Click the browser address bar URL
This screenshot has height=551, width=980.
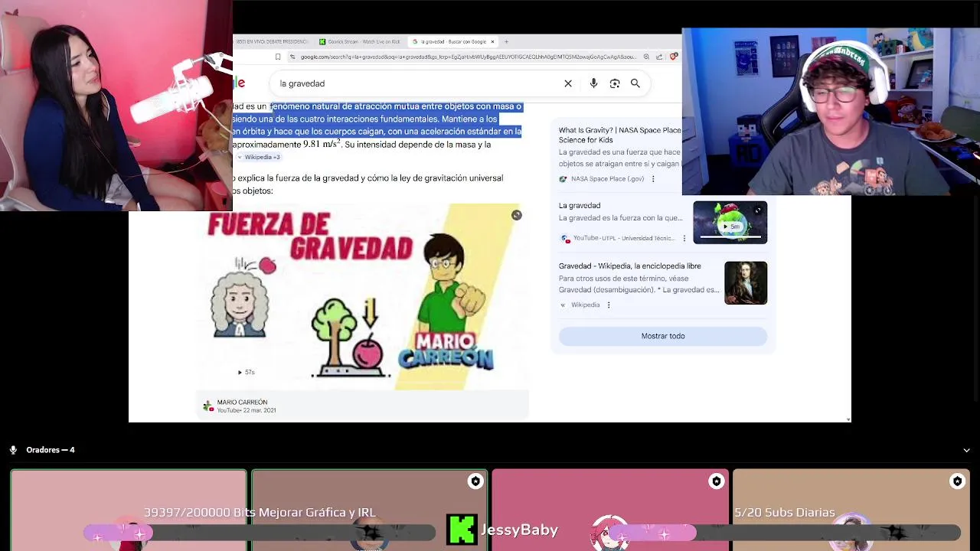[x=467, y=57]
